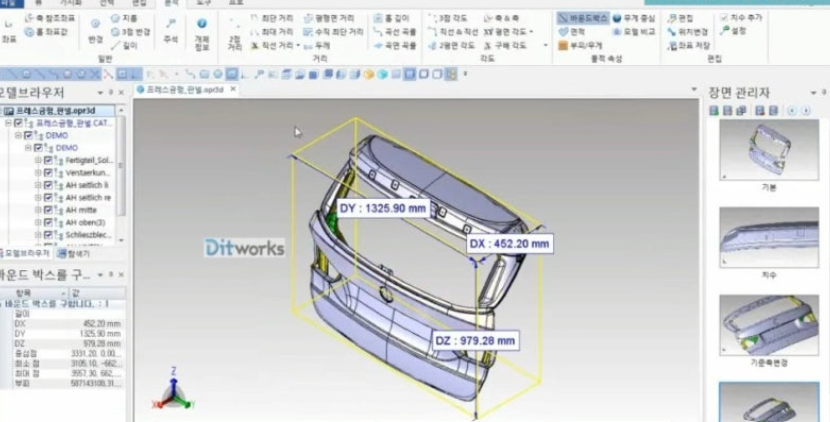Switch to the 모델브라우저 bottom tab
This screenshot has width=830, height=422.
pyautogui.click(x=25, y=254)
